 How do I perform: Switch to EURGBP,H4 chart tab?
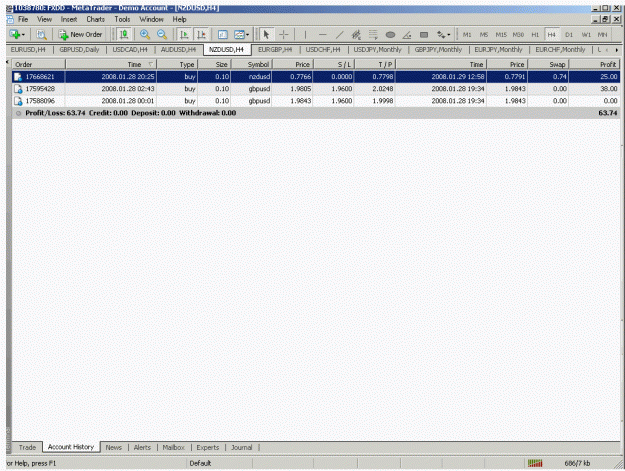point(275,49)
